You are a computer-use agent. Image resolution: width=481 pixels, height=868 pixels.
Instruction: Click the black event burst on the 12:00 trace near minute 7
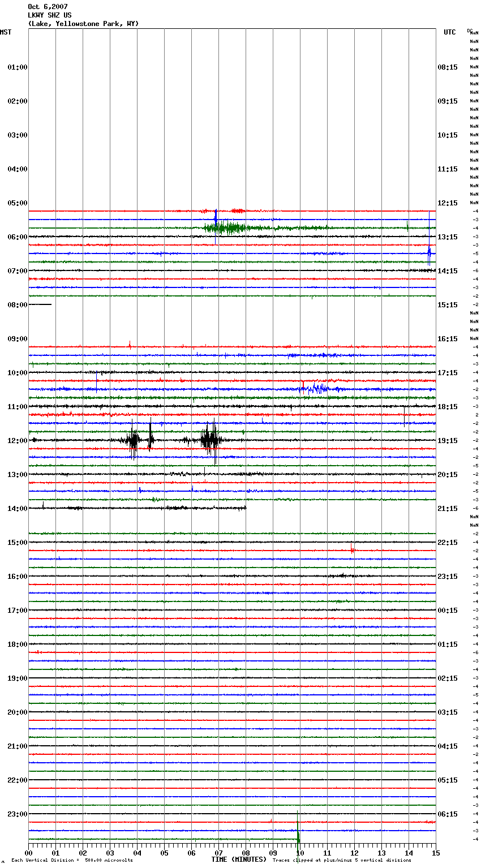click(211, 440)
